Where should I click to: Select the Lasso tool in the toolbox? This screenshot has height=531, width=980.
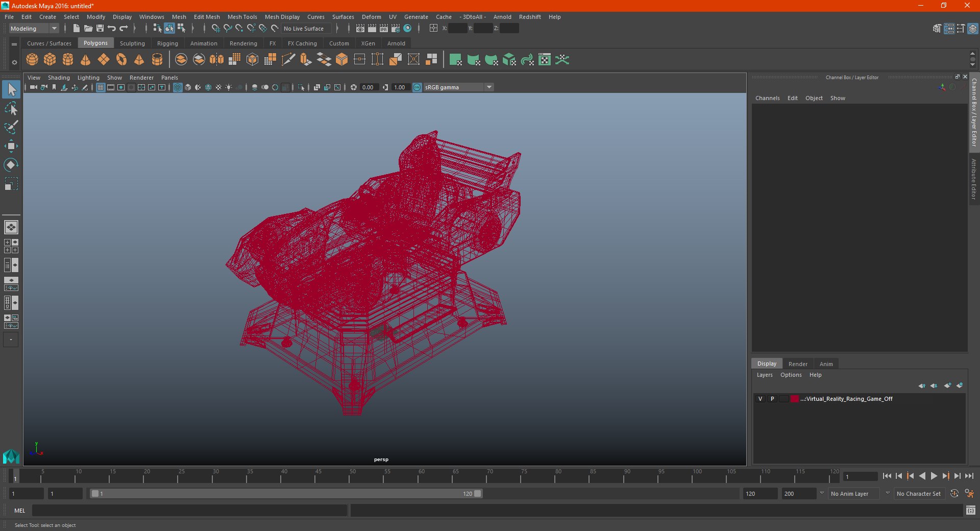(11, 109)
